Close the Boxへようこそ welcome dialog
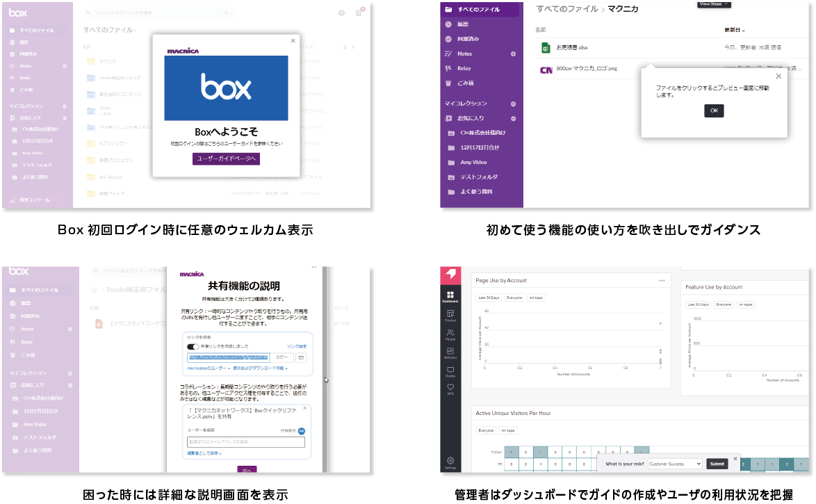816x504 pixels. click(x=293, y=40)
